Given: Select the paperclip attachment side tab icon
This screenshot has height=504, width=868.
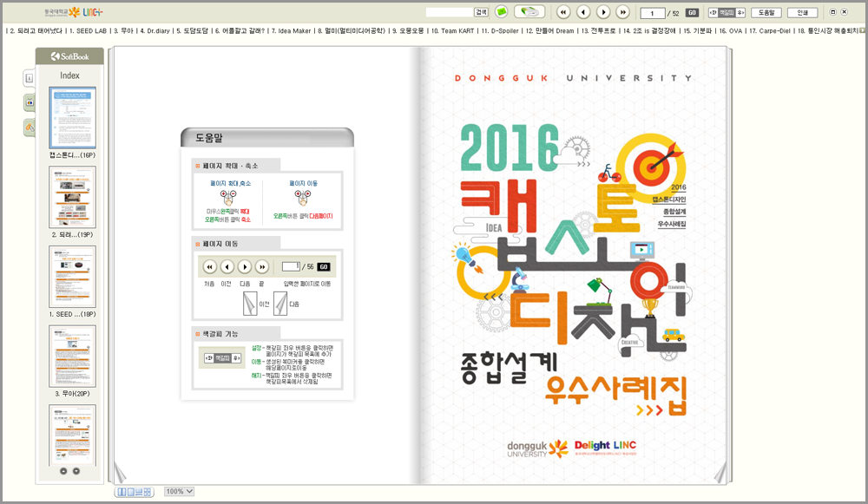Looking at the screenshot, I should click(x=30, y=128).
